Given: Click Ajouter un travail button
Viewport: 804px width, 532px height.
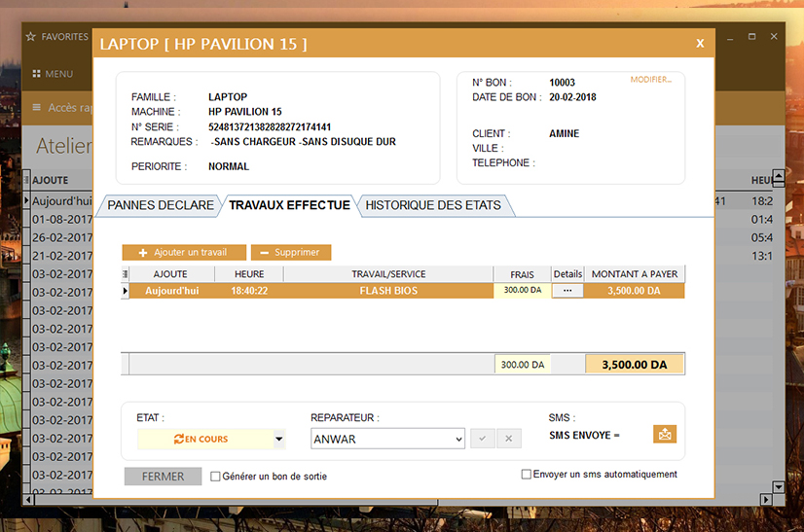Looking at the screenshot, I should click(184, 252).
